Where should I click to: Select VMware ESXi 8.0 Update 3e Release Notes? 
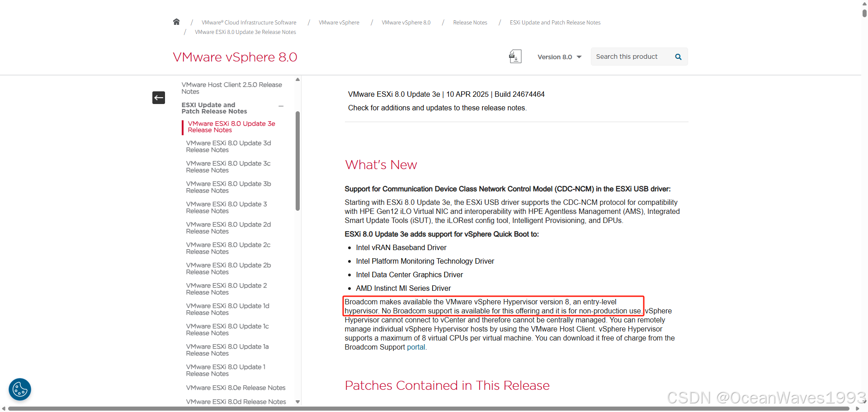(x=231, y=127)
